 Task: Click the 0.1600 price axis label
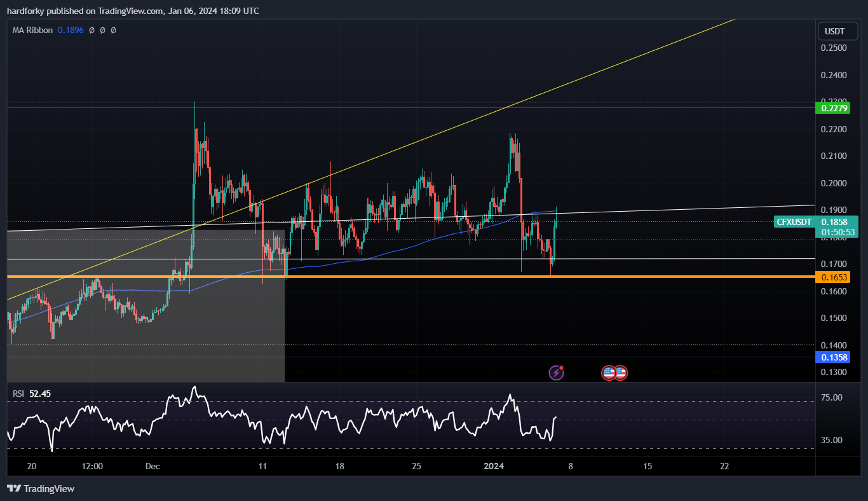pyautogui.click(x=834, y=291)
